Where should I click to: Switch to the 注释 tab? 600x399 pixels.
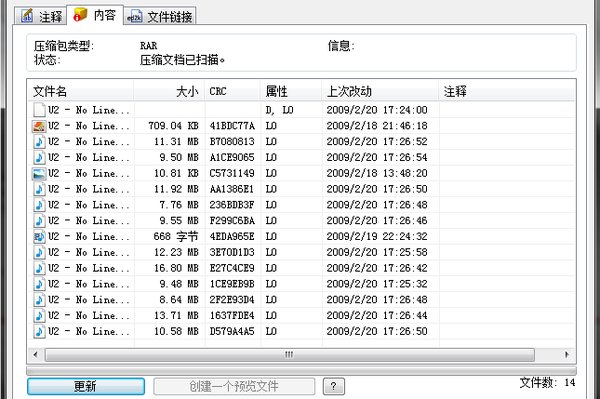click(41, 16)
